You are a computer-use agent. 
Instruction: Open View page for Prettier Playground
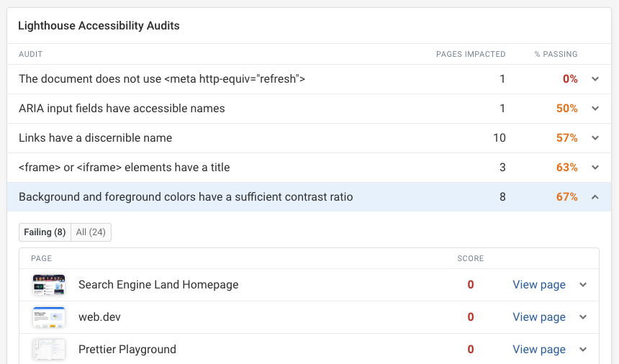pos(539,350)
